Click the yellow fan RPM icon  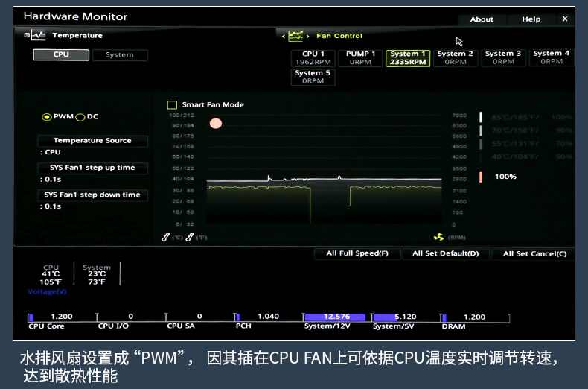click(438, 237)
